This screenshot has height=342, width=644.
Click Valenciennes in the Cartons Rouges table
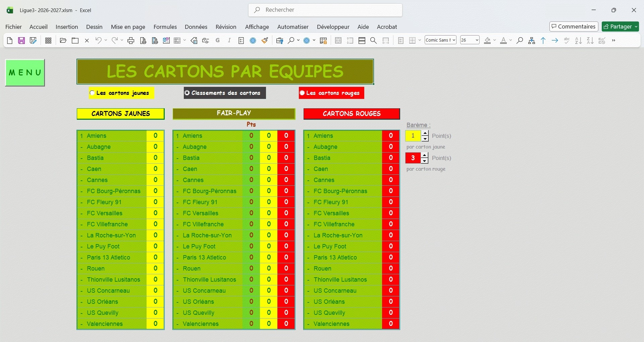(x=331, y=324)
